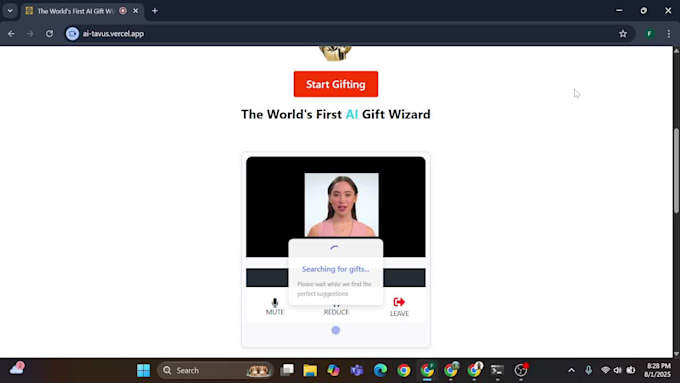Click the AI avatar video feed

point(341,205)
